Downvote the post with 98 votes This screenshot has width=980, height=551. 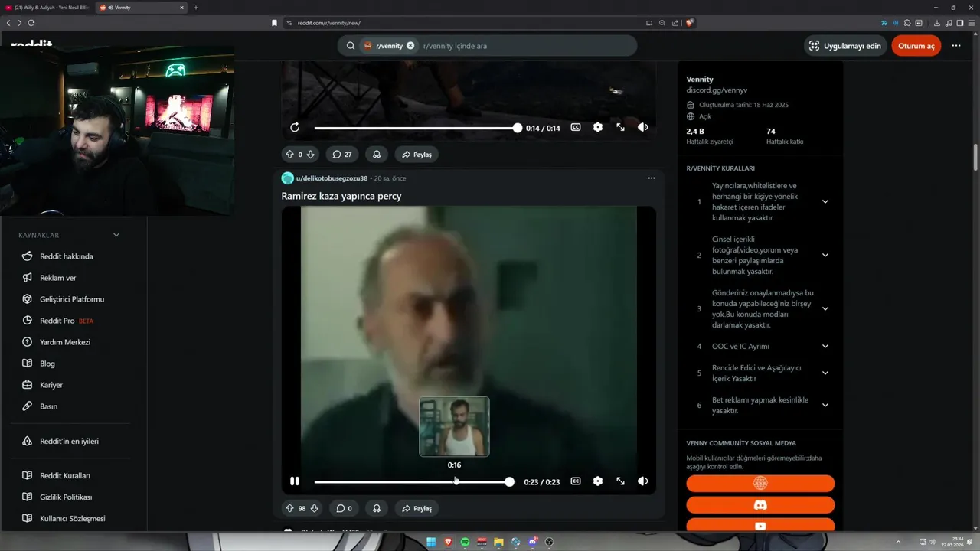(x=314, y=508)
